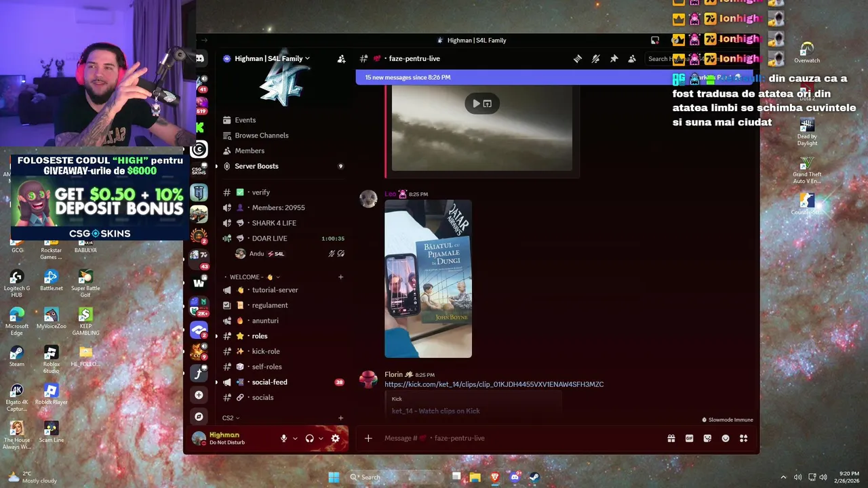
Task: Select green K server icon
Action: pyautogui.click(x=199, y=127)
